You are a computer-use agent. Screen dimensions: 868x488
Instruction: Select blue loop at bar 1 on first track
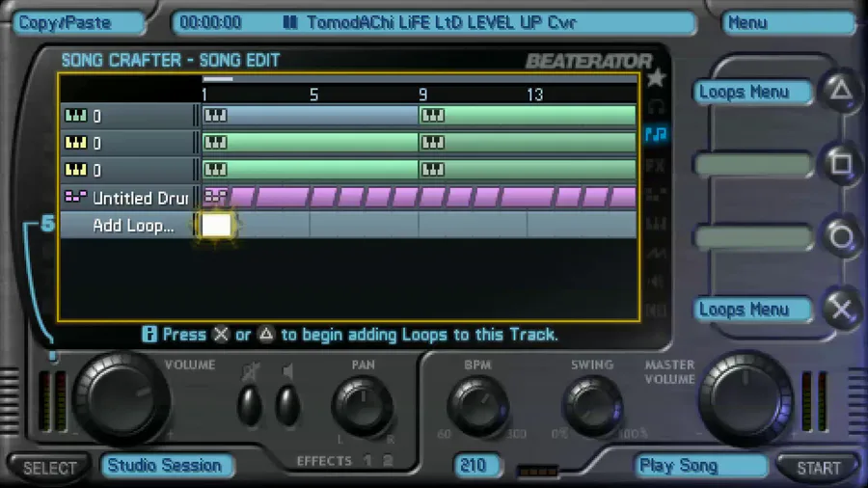click(x=310, y=115)
